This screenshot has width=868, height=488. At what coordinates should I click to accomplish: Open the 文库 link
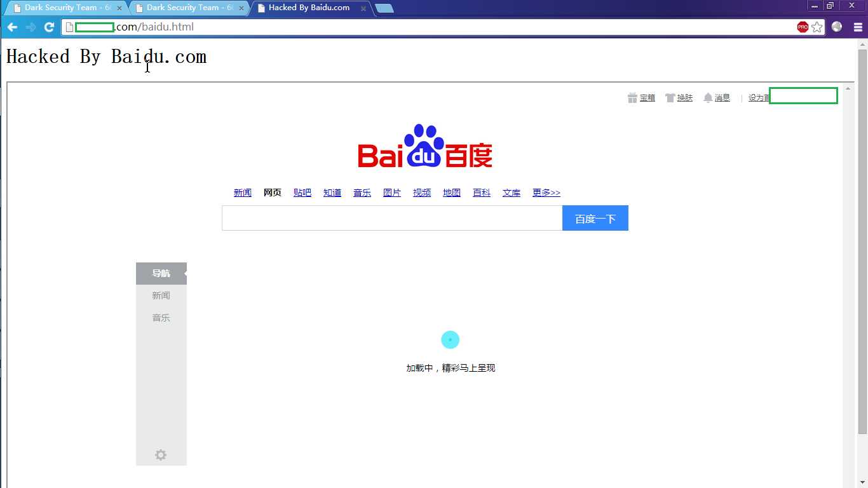[x=512, y=193]
